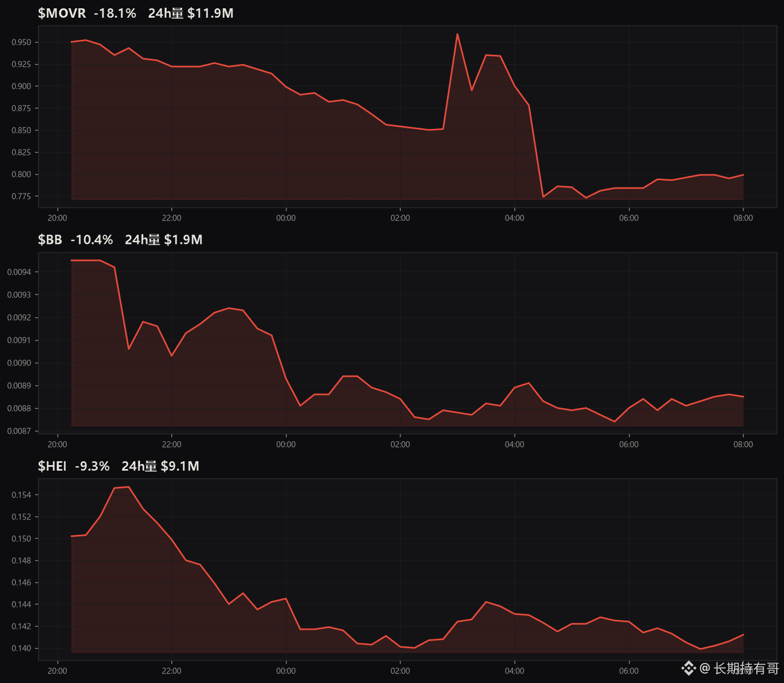Click the -10.4% change on BB chart
784x683 pixels.
(92, 240)
